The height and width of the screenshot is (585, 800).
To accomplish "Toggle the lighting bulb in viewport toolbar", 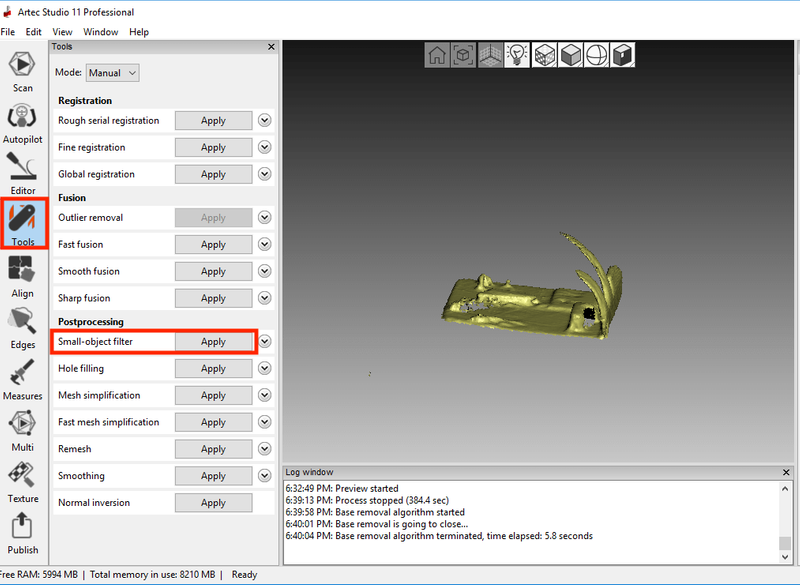I will tap(516, 55).
